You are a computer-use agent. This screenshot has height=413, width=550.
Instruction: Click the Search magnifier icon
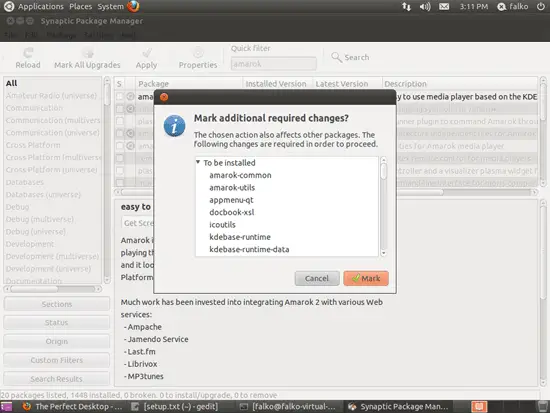(x=336, y=57)
